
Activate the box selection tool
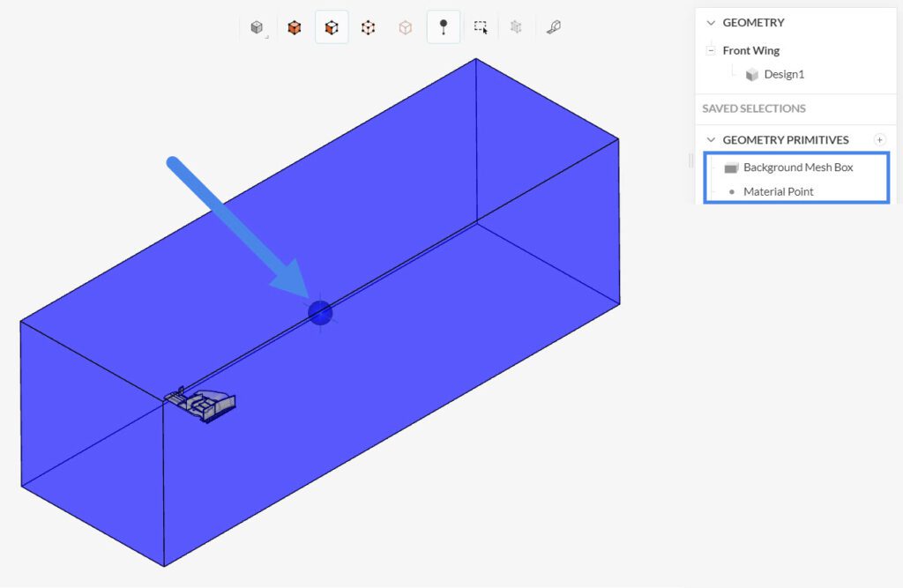click(x=481, y=27)
